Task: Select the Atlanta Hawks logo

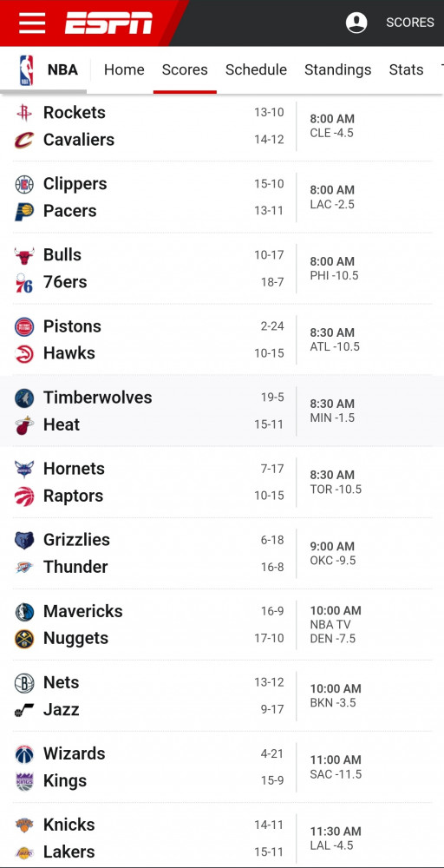Action: point(24,354)
